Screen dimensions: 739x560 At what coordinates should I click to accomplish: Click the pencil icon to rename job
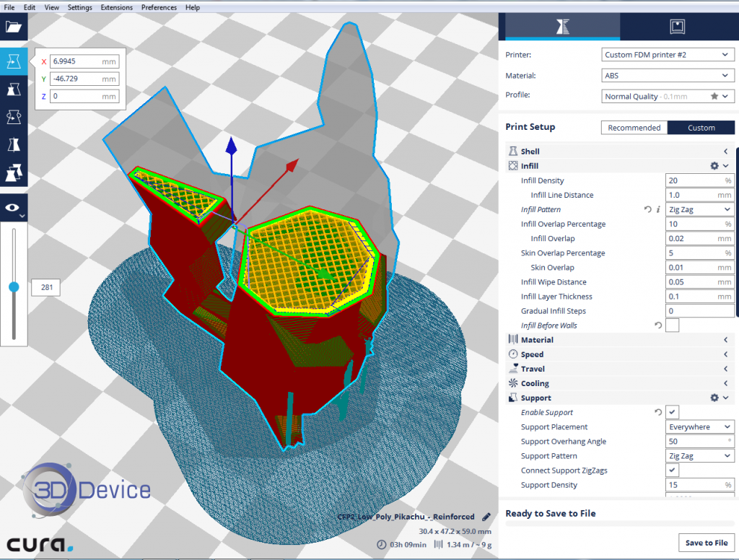[486, 517]
